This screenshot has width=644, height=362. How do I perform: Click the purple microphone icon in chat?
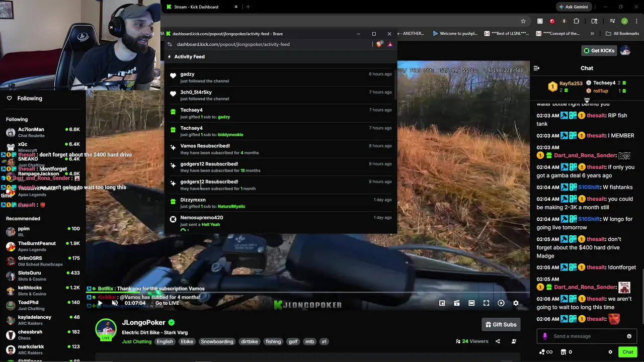(545, 336)
